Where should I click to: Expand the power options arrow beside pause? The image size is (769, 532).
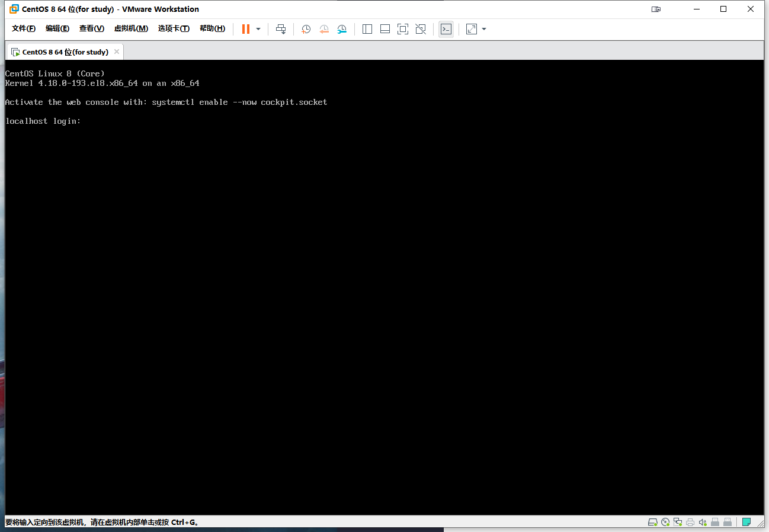pos(258,29)
